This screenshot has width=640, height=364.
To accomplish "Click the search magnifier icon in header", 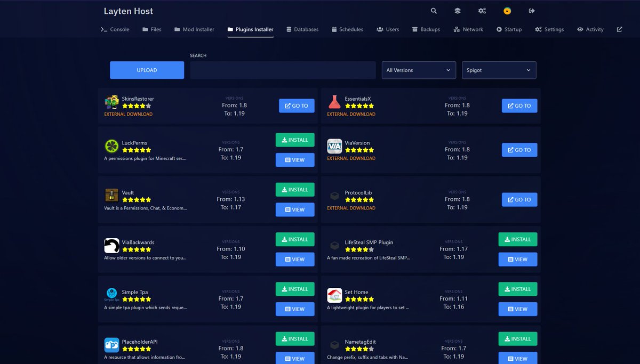I will 434,11.
